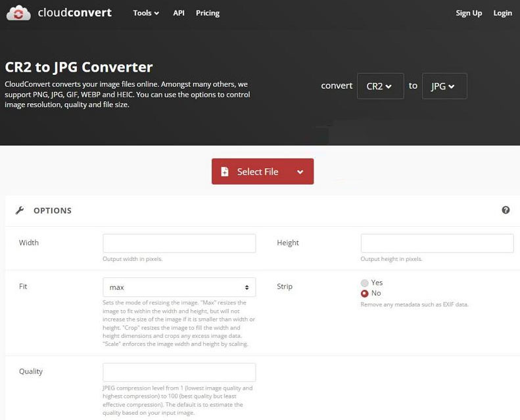Click the Height label
Image resolution: width=520 pixels, height=420 pixels.
click(288, 243)
